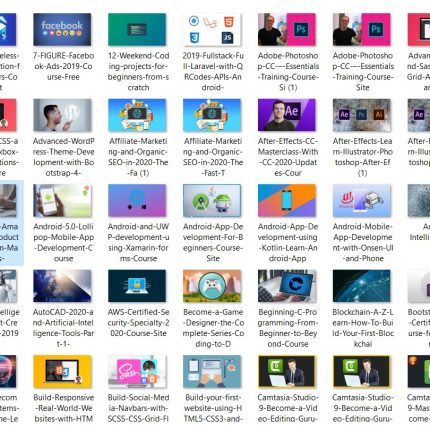Open After-Effects-CC-Masterclass folder thumbnail
This screenshot has height=430, width=430.
pos(287,115)
